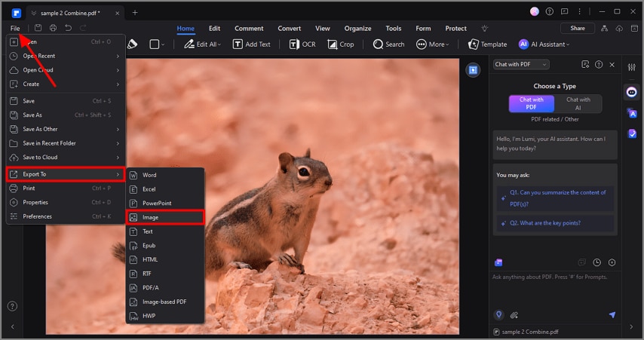Export to Image format
The image size is (644, 340).
(165, 217)
